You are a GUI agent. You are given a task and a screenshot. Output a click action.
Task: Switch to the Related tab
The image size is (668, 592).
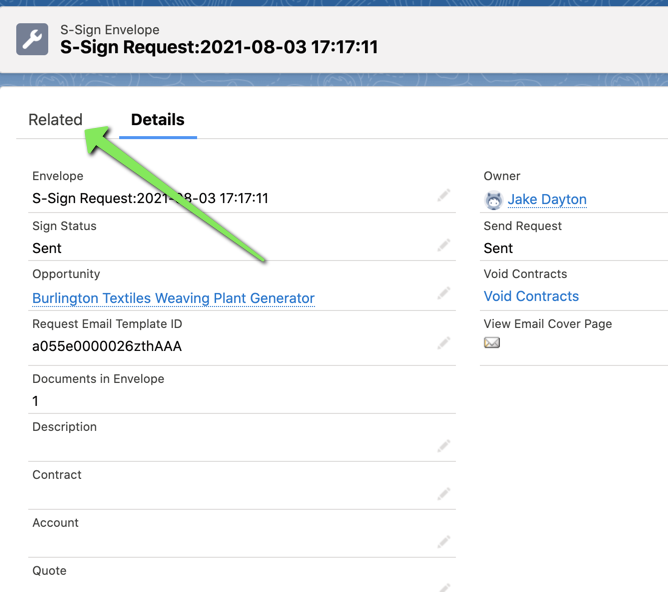[x=55, y=120]
